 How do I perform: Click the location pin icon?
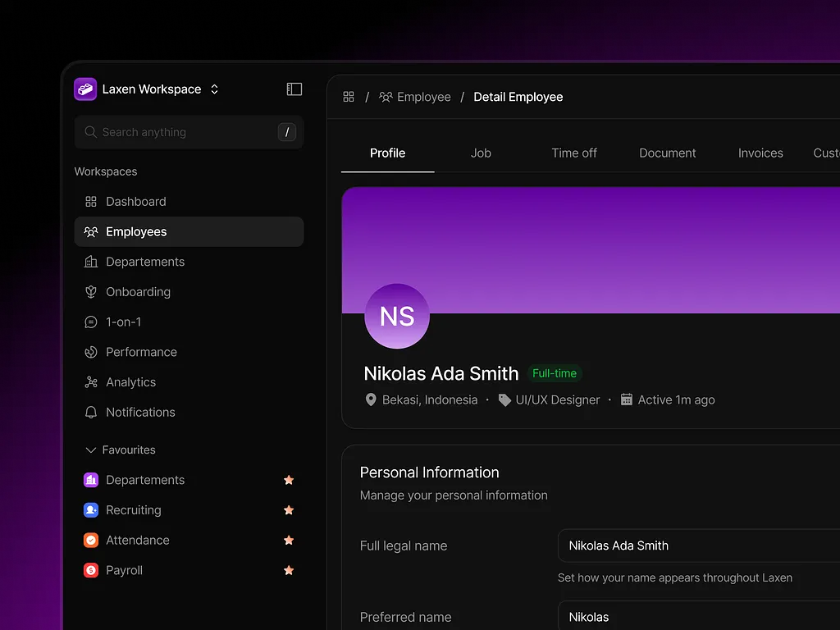pyautogui.click(x=371, y=399)
